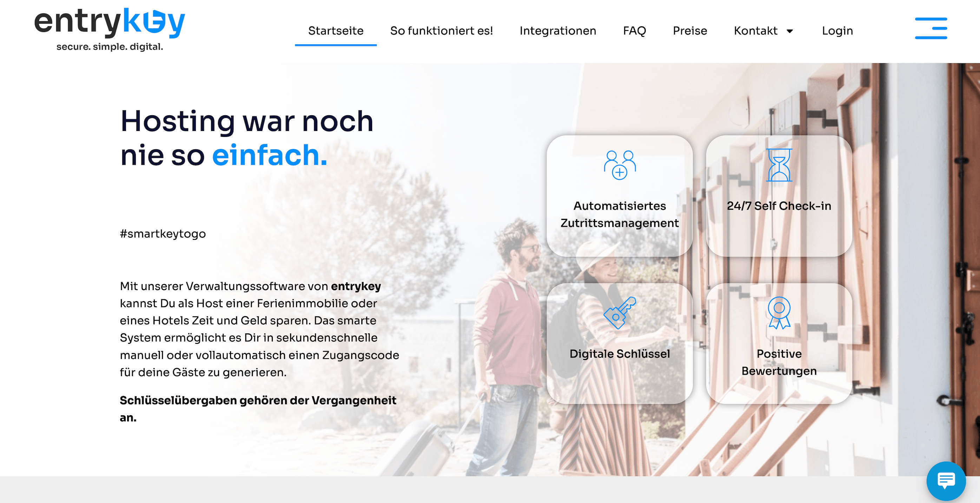980x503 pixels.
Task: Expand the Kontakt dropdown arrow
Action: click(x=790, y=31)
